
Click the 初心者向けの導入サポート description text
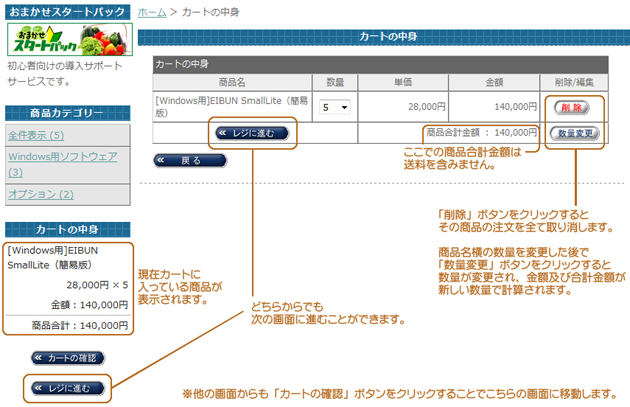tap(65, 74)
